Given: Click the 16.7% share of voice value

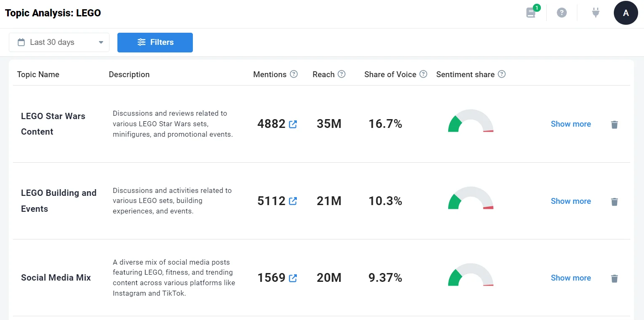Looking at the screenshot, I should [x=385, y=124].
